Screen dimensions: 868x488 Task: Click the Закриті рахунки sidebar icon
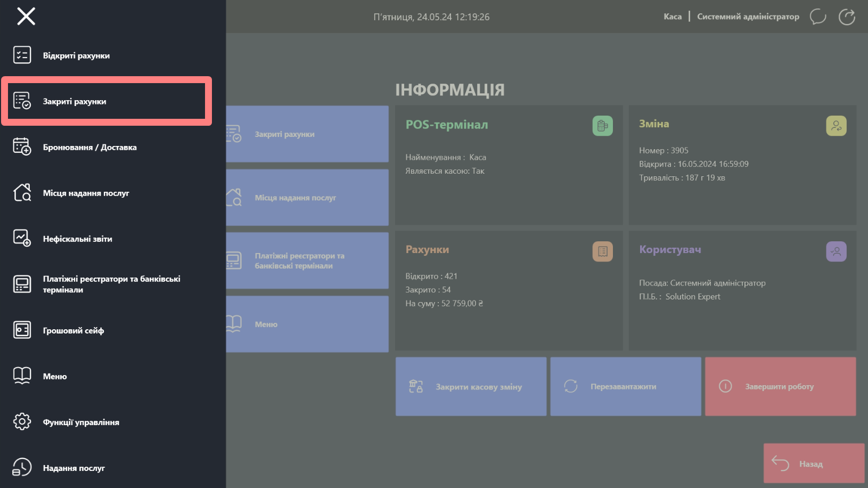22,101
